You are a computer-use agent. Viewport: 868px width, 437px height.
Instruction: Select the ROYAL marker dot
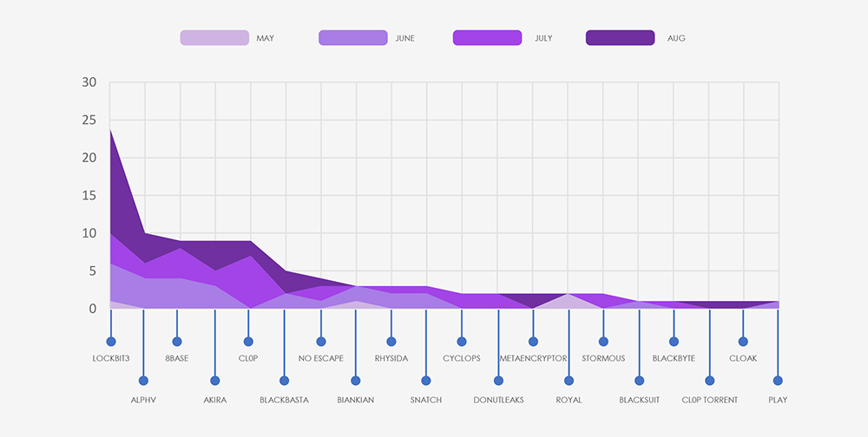click(569, 381)
